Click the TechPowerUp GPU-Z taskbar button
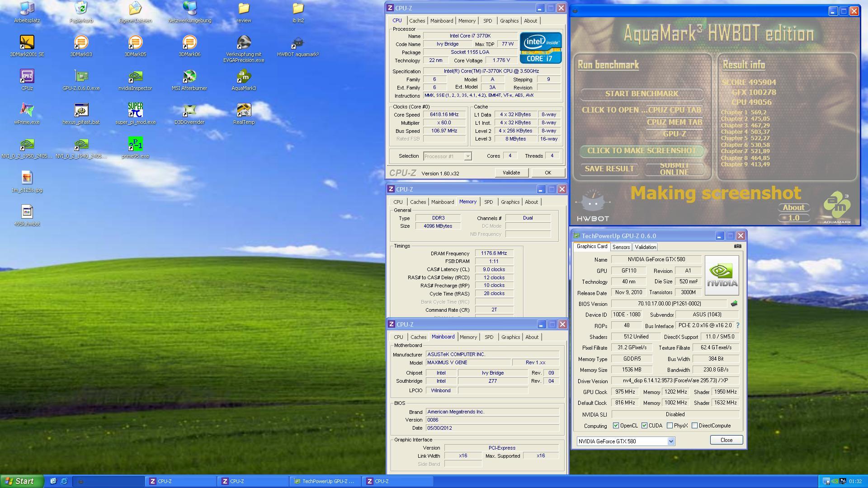The image size is (868, 488). [325, 481]
